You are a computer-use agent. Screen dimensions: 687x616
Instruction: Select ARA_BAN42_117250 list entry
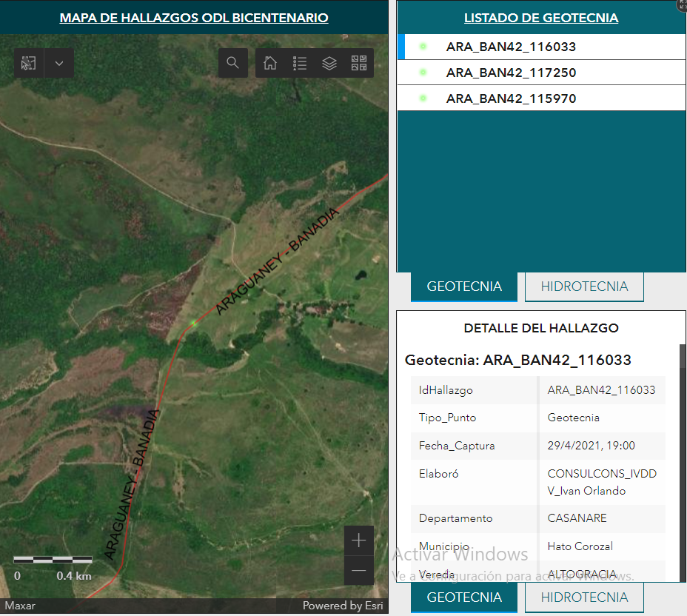(x=511, y=73)
